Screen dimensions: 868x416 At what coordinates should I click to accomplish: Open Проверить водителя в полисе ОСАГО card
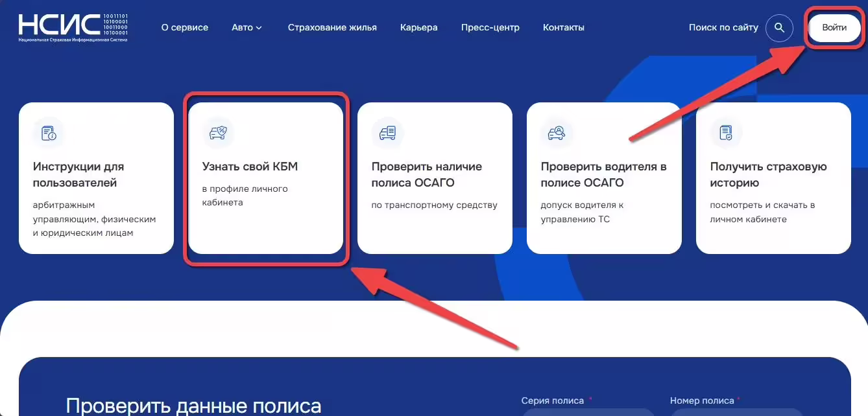[x=604, y=178]
